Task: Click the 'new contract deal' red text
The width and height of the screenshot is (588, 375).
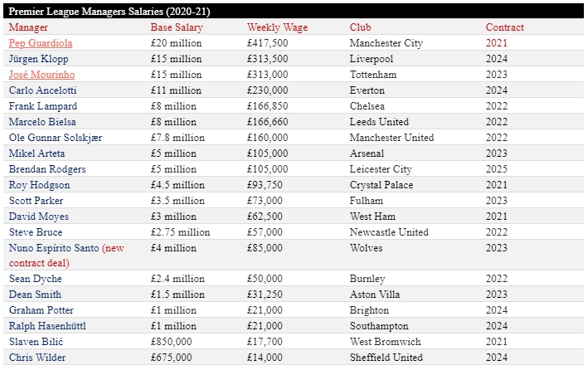Action: pyautogui.click(x=112, y=248)
